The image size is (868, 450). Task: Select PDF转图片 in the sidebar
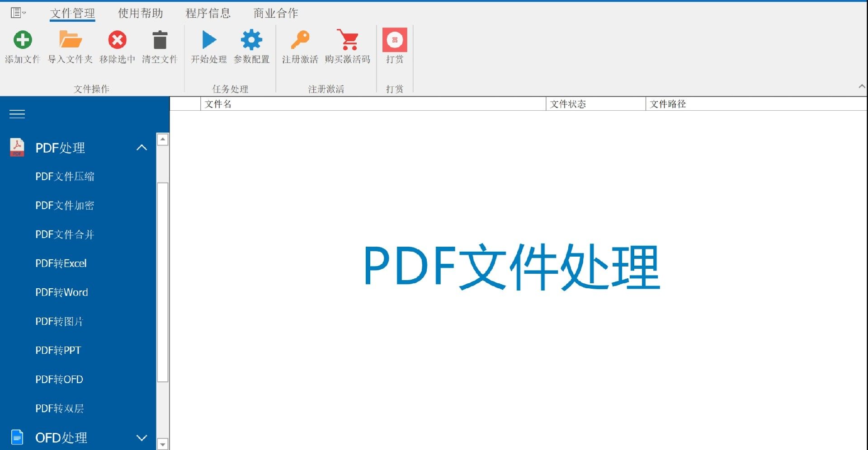(60, 321)
